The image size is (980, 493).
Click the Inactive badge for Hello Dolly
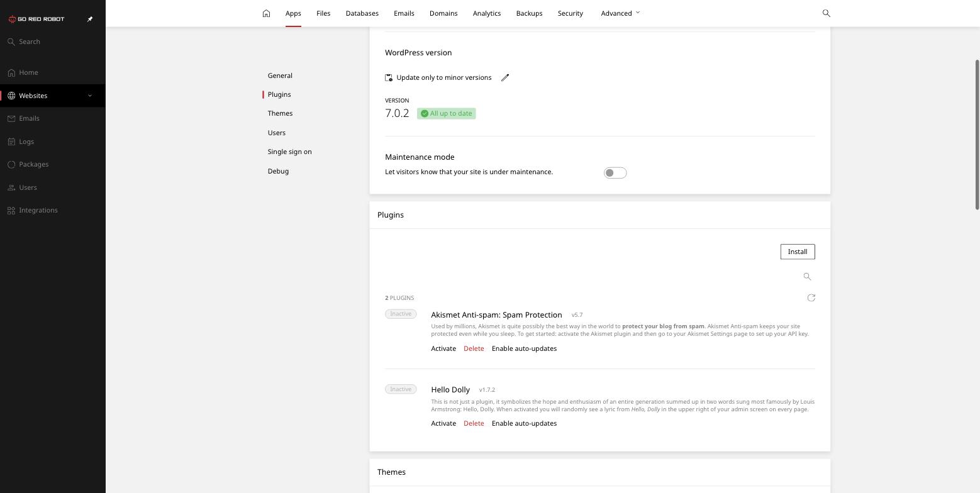[401, 389]
